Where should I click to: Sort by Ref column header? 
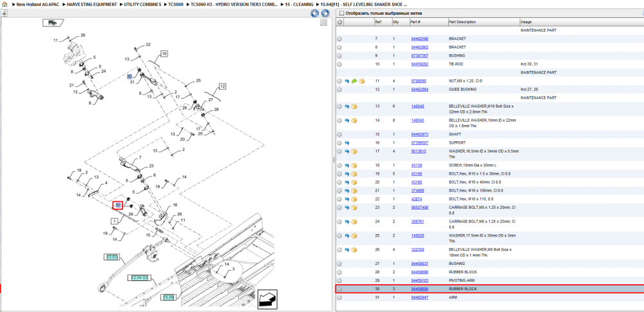[x=383, y=22]
